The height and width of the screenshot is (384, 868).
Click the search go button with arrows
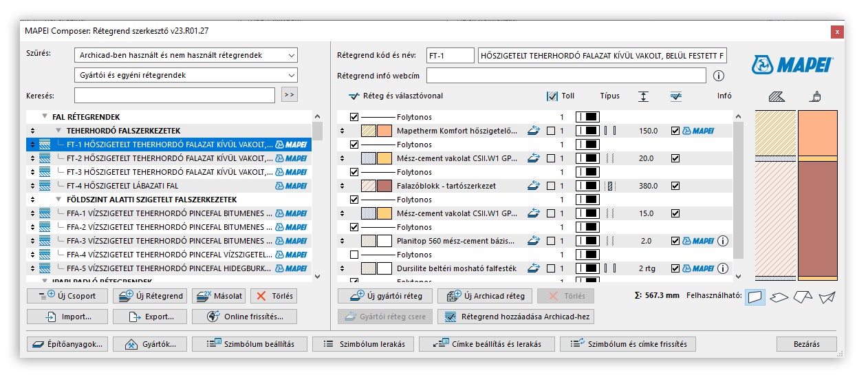pyautogui.click(x=290, y=95)
